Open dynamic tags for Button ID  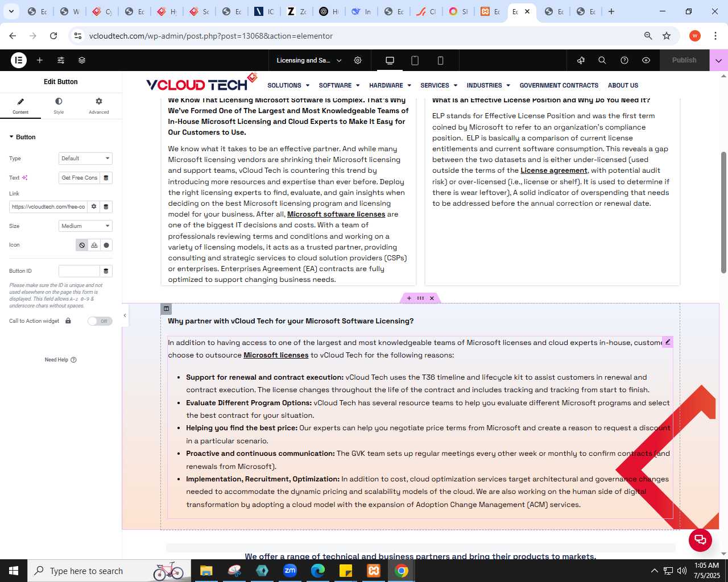(x=106, y=271)
